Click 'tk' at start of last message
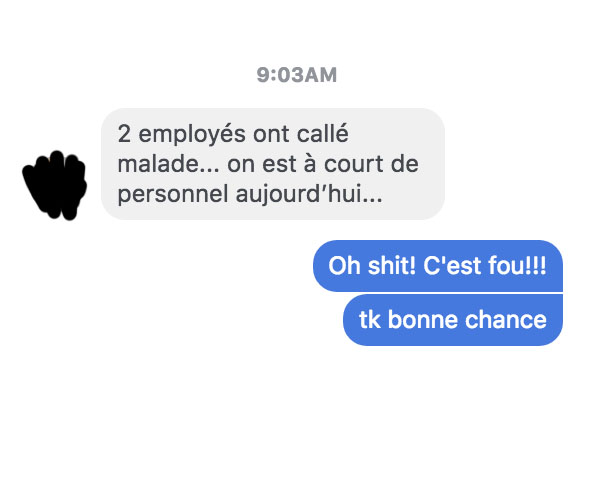Viewport: 600px width, 489px height. pyautogui.click(x=370, y=320)
